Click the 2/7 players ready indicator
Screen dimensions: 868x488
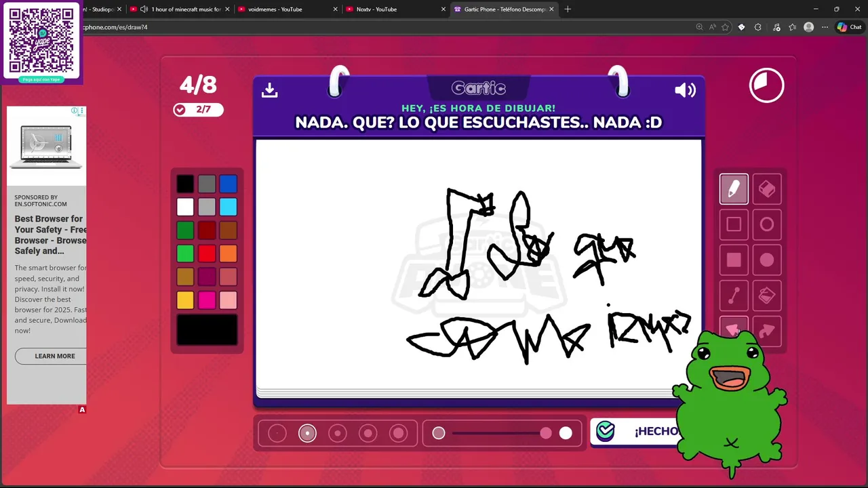(198, 110)
